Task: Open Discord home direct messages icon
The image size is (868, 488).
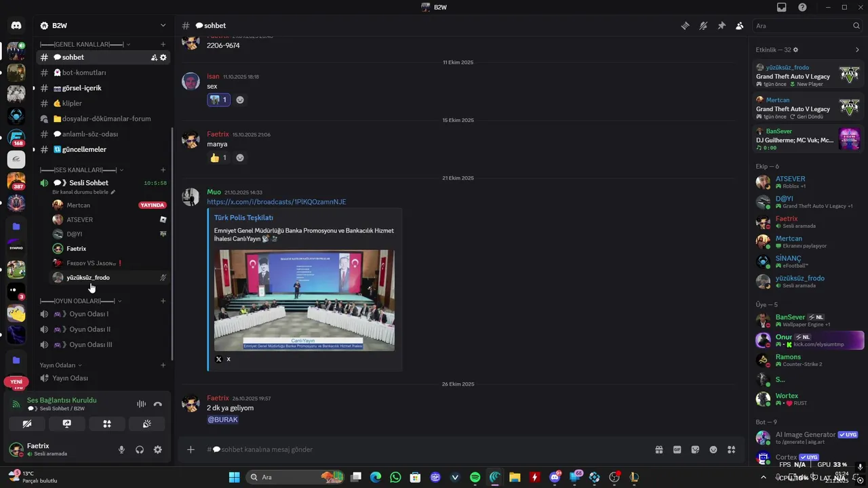Action: [16, 26]
